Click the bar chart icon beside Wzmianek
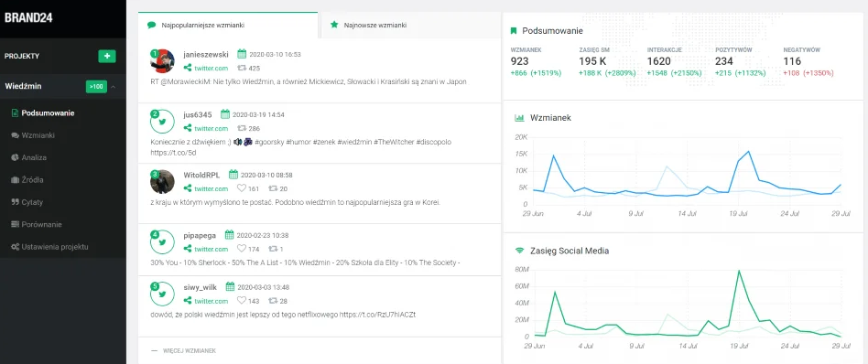868x364 pixels. [519, 118]
